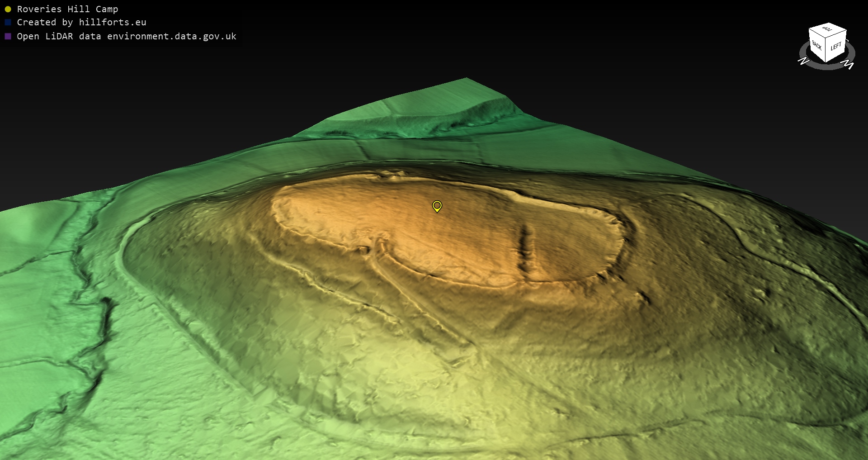Toggle the yellow dot legend marker

pos(8,9)
